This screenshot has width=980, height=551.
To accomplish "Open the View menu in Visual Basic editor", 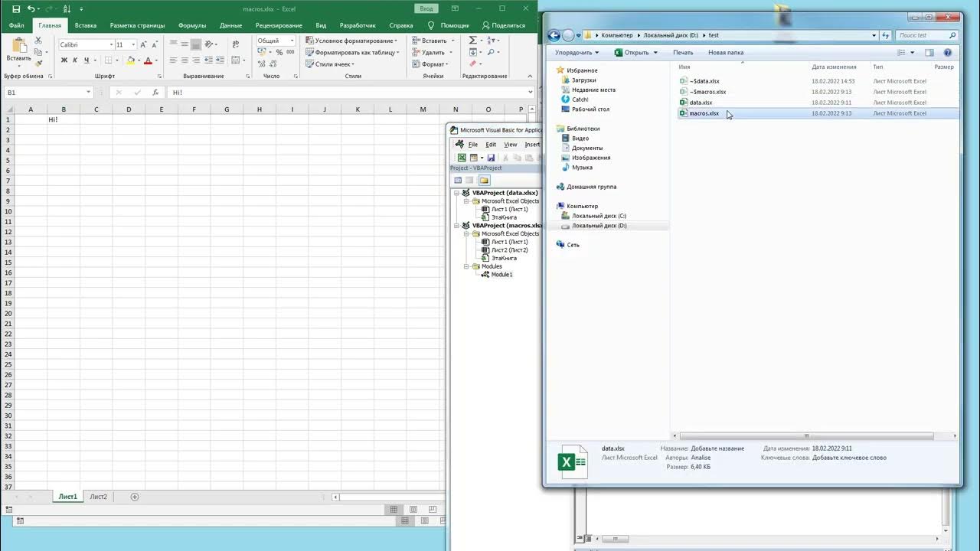I will tap(510, 145).
